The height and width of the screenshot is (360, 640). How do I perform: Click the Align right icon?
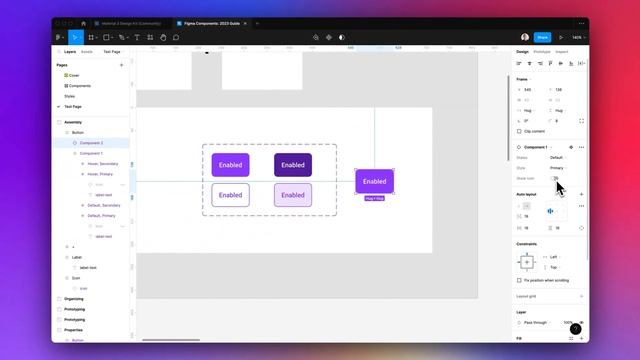coord(540,63)
